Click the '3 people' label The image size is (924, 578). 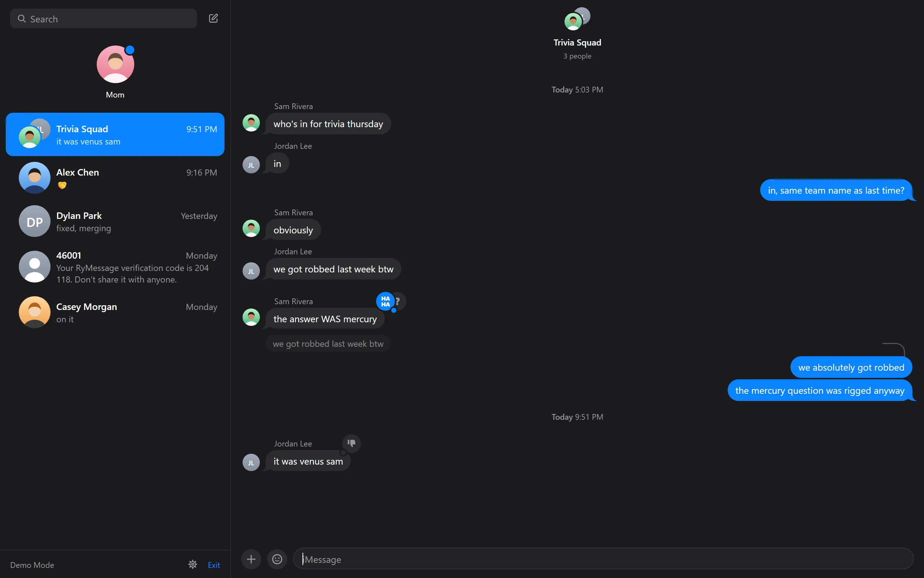pos(577,56)
